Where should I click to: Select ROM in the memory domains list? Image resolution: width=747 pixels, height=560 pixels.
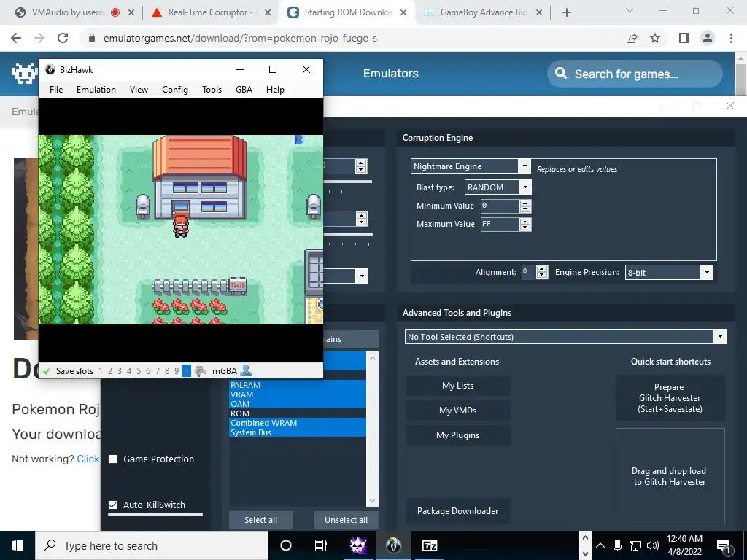point(298,413)
